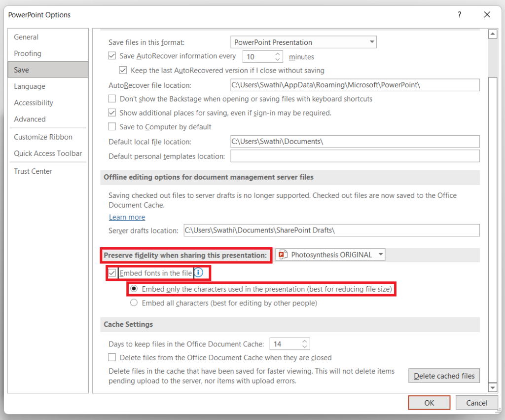This screenshot has height=420, width=505.
Task: Click the Learn more link
Action: coord(127,217)
